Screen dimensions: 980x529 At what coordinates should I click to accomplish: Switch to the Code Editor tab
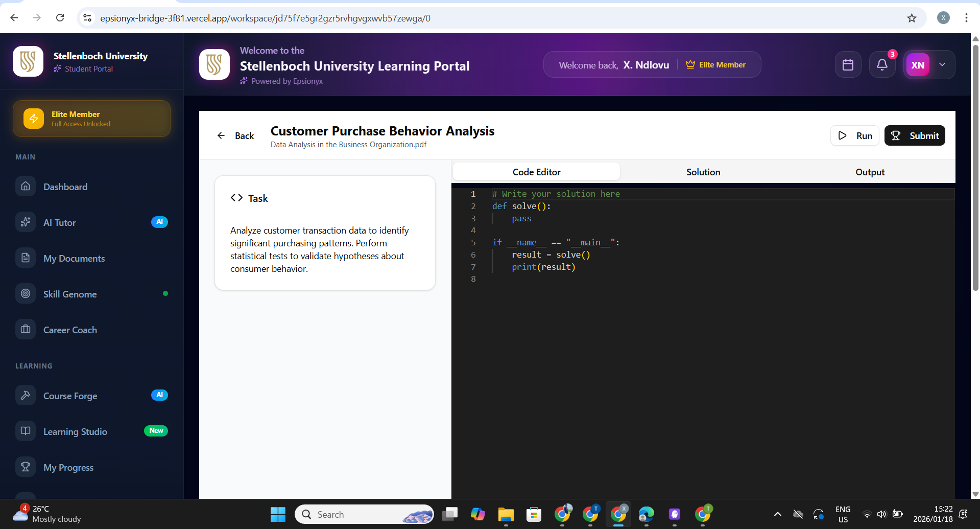pos(536,172)
